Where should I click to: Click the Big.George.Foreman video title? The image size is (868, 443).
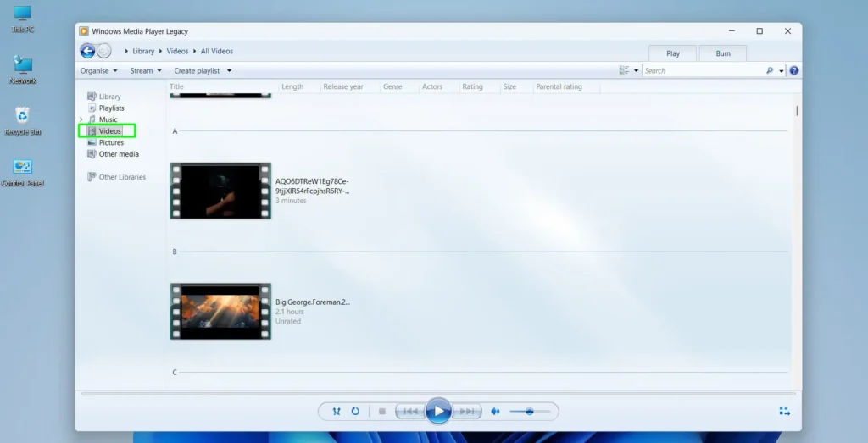coord(313,302)
